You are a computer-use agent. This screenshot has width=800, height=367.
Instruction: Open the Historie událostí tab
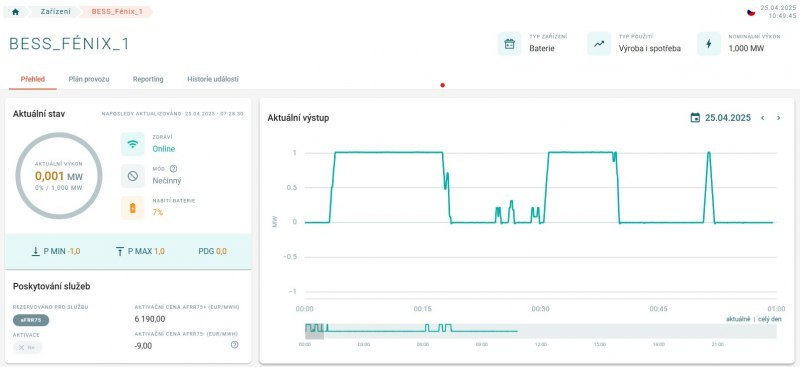pyautogui.click(x=213, y=79)
